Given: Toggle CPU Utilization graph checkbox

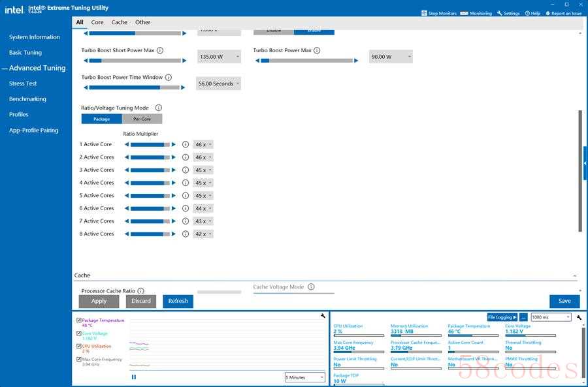Looking at the screenshot, I should coord(79,346).
